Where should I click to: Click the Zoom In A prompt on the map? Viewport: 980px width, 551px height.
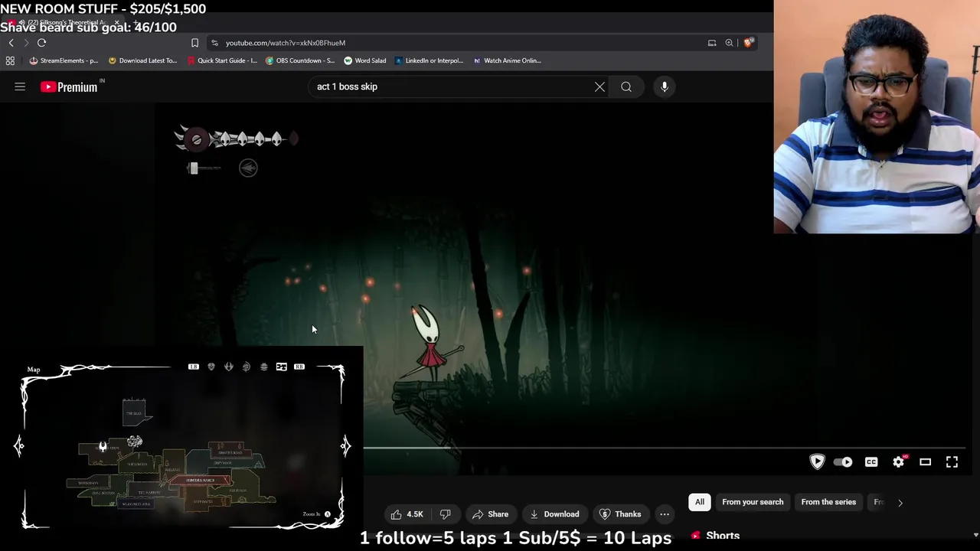click(x=316, y=514)
